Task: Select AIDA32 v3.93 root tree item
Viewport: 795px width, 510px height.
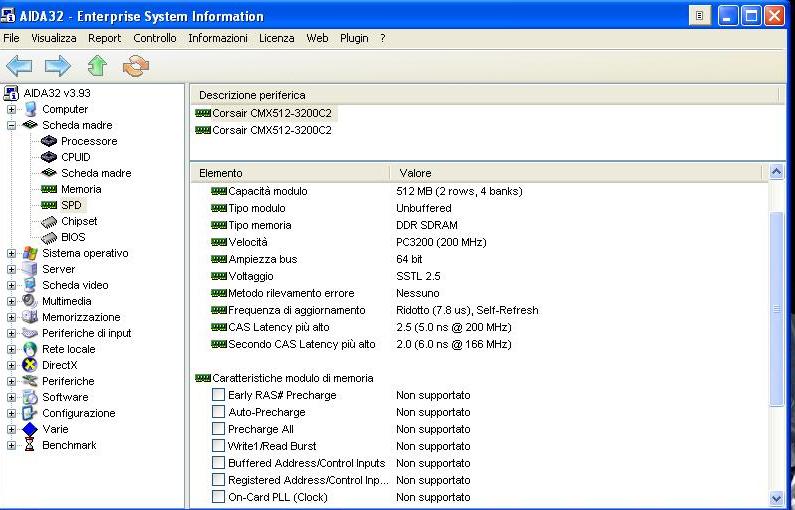Action: [x=57, y=93]
